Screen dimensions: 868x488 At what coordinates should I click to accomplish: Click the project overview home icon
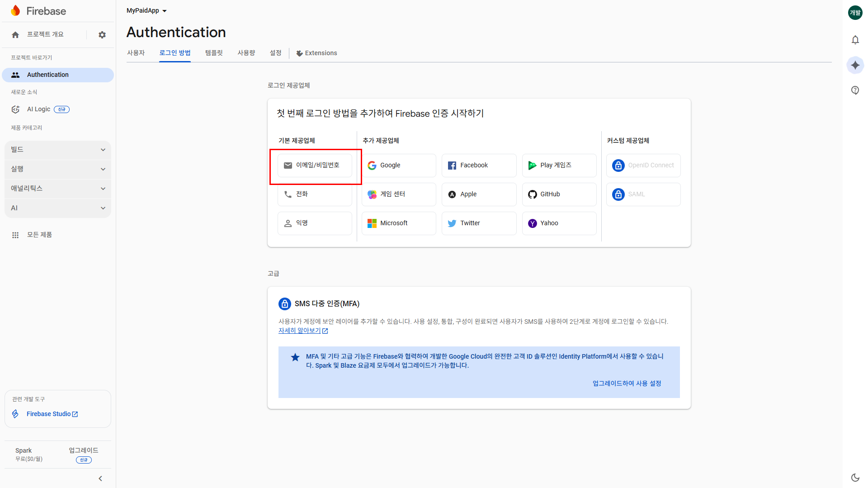pos(15,35)
